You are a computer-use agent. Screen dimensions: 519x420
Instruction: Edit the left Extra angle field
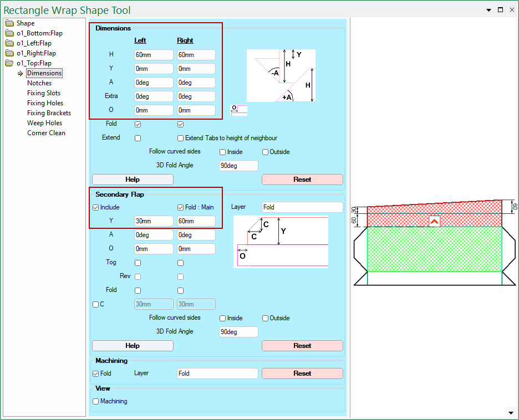[154, 96]
